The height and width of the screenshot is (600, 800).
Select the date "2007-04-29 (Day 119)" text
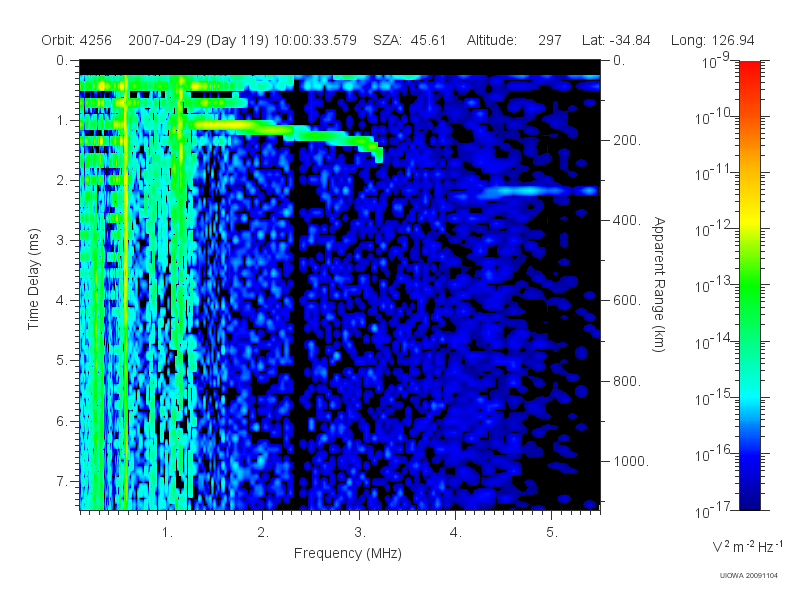[x=198, y=40]
